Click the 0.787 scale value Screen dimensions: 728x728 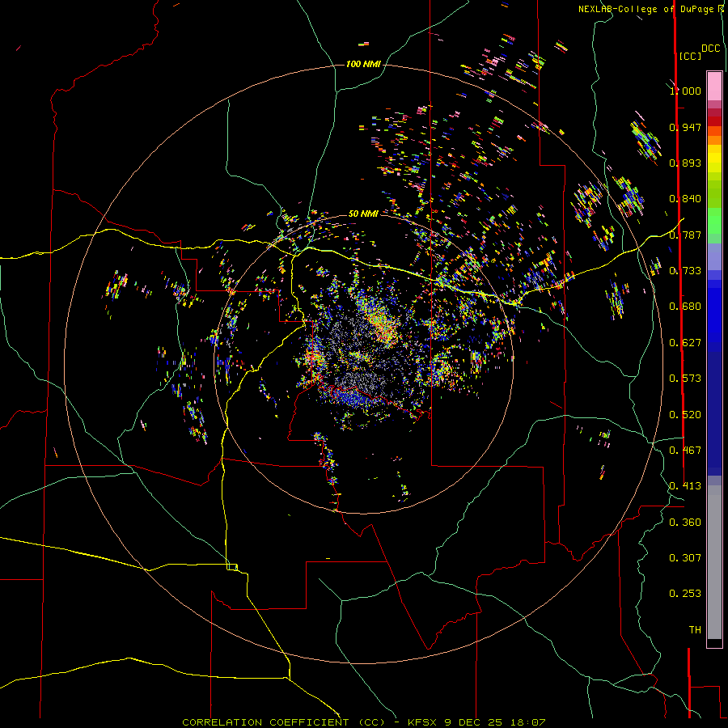click(685, 235)
